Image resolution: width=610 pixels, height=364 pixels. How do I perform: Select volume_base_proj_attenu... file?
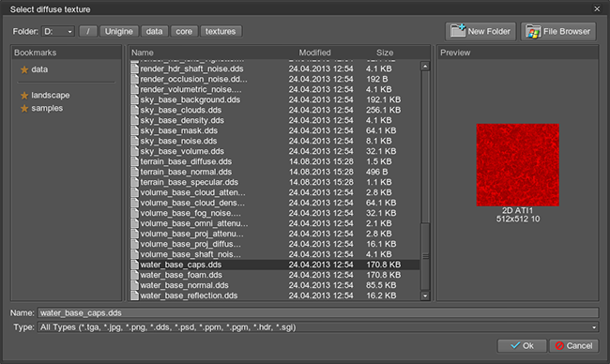tap(275, 234)
